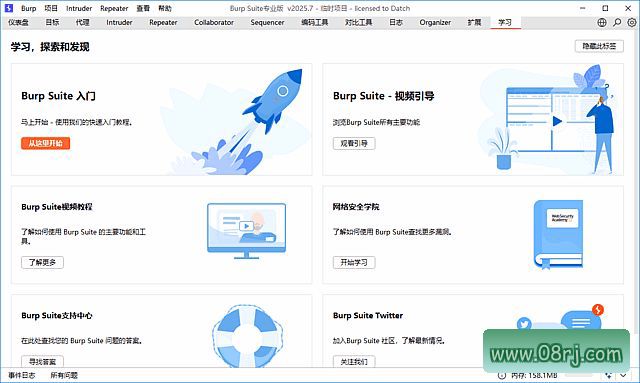Switch to the 日志 tab
This screenshot has width=640, height=383.
click(x=396, y=22)
